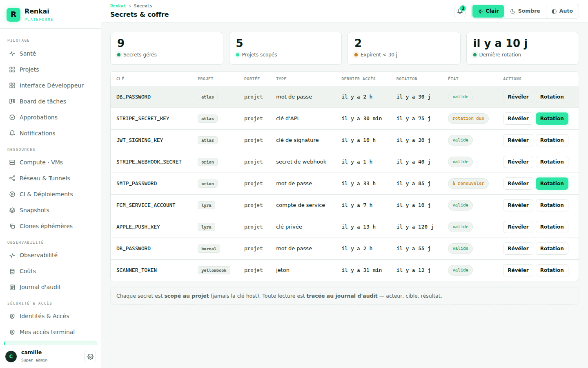
Task: Click the Snapshots layers icon
Action: [12, 210]
